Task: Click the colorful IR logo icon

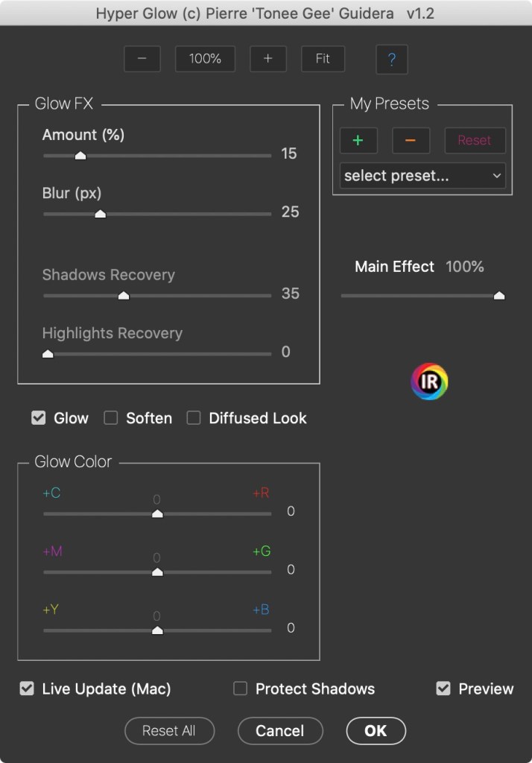Action: (429, 381)
